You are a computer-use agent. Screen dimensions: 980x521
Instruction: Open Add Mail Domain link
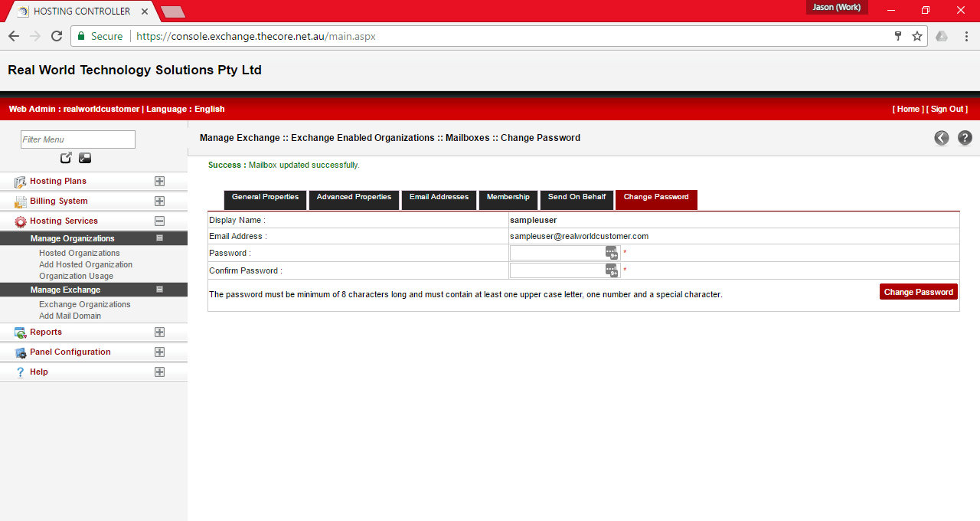point(70,316)
